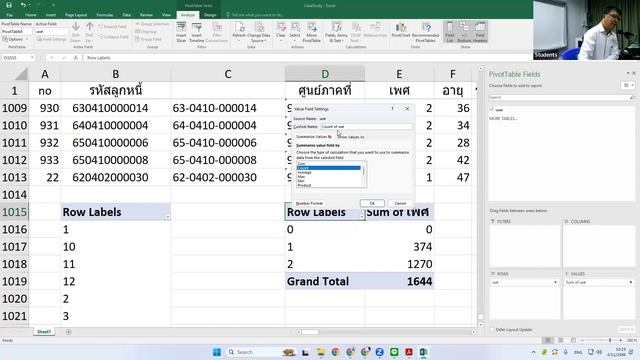Toggle the field checkbox in field list
The height and width of the screenshot is (360, 640).
point(492,109)
